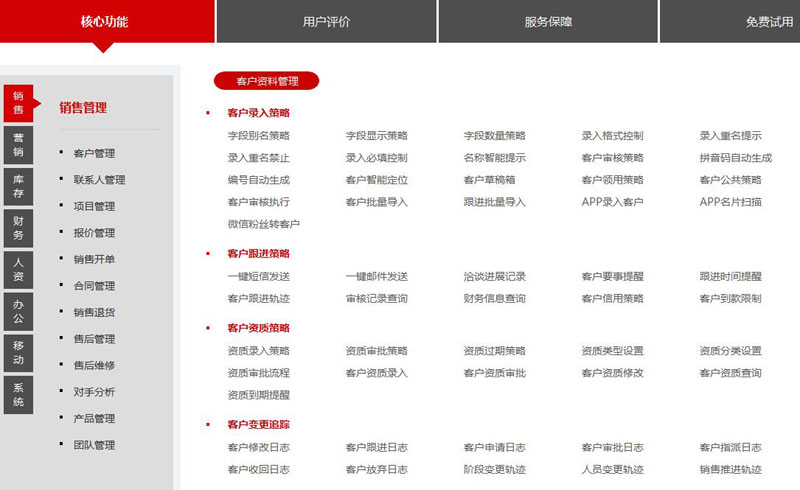Click the 销售推进轨迹 link
The width and height of the screenshot is (800, 490).
[x=730, y=470]
